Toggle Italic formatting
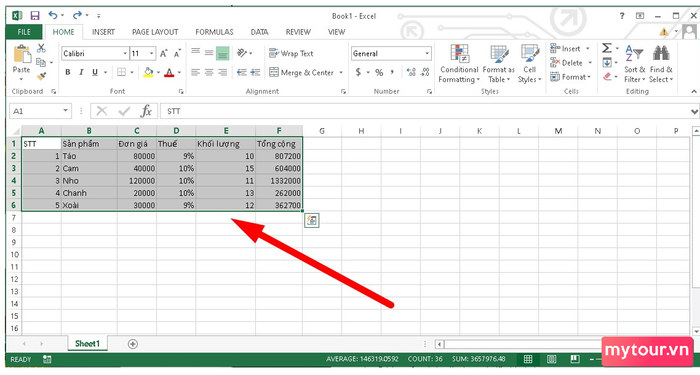Viewport: 700px width, 375px height. click(81, 72)
